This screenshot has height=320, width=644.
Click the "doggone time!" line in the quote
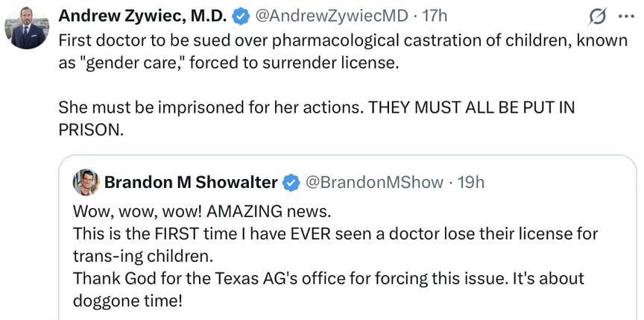[x=127, y=300]
